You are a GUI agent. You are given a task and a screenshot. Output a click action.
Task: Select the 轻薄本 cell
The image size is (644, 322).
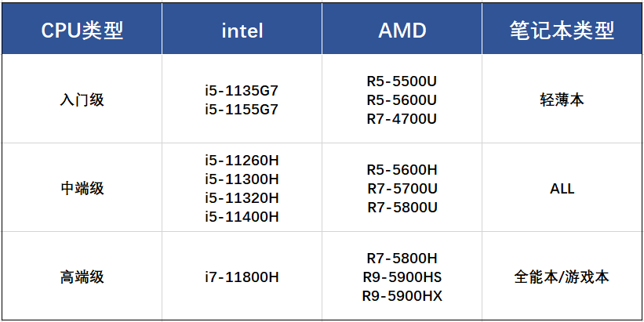[562, 100]
